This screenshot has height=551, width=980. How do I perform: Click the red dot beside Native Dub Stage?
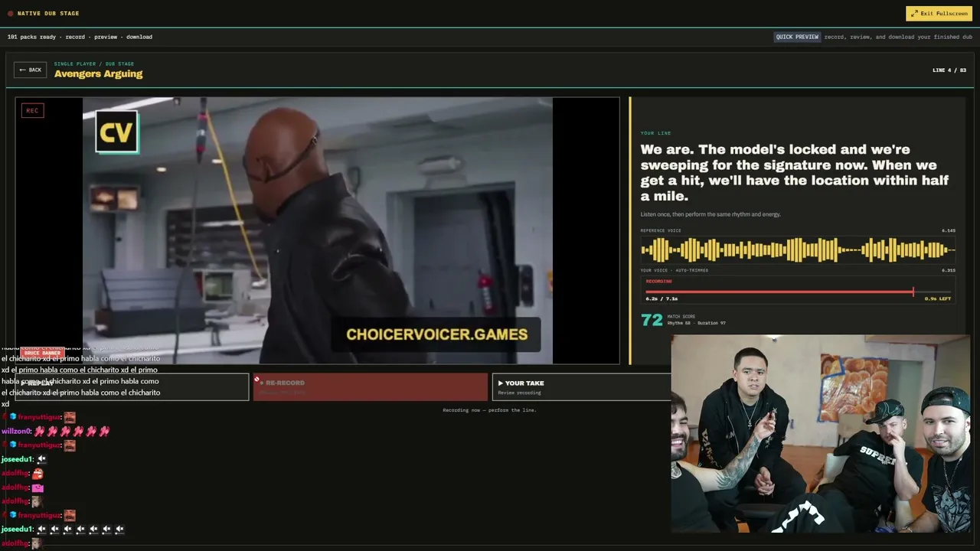11,13
